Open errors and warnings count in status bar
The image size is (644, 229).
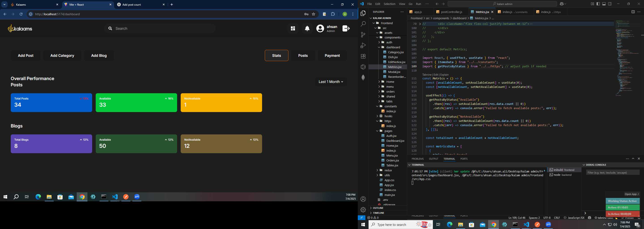[373, 218]
